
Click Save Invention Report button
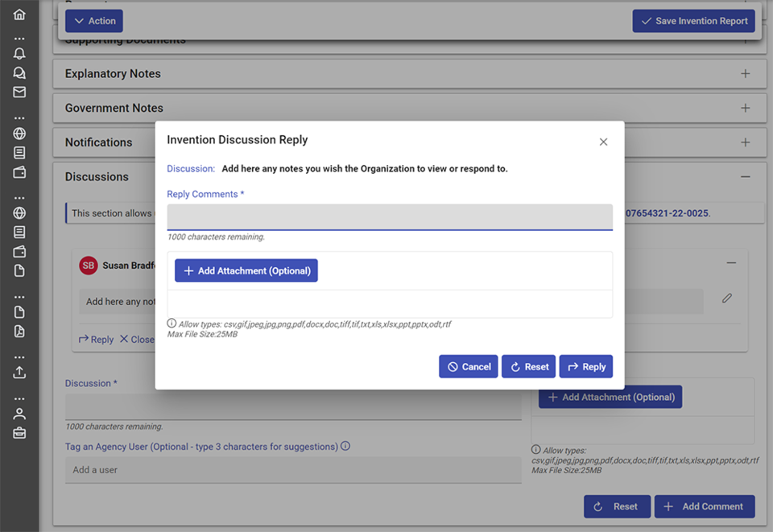pos(693,21)
